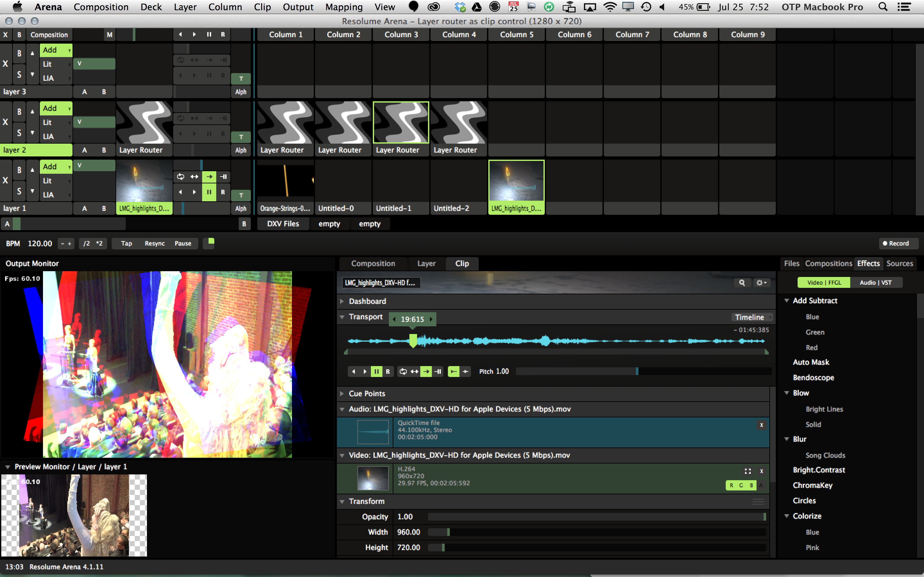Toggle solo S on layer 3
Screen dimensions: 924x577
coord(19,75)
